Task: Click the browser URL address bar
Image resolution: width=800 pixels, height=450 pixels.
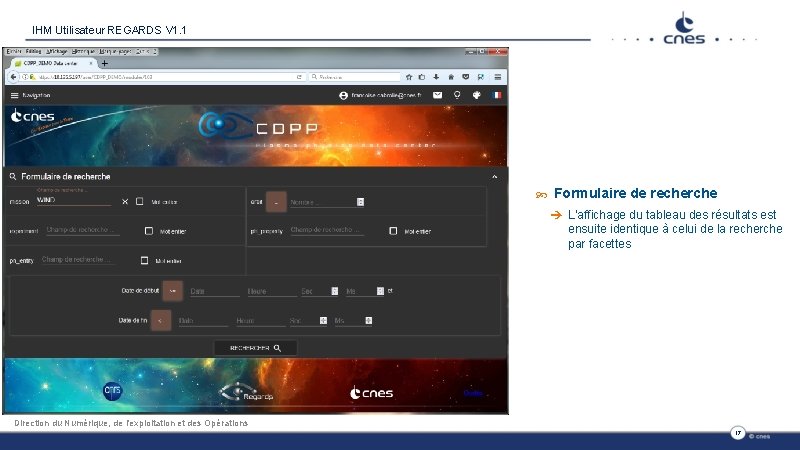Action: 162,77
